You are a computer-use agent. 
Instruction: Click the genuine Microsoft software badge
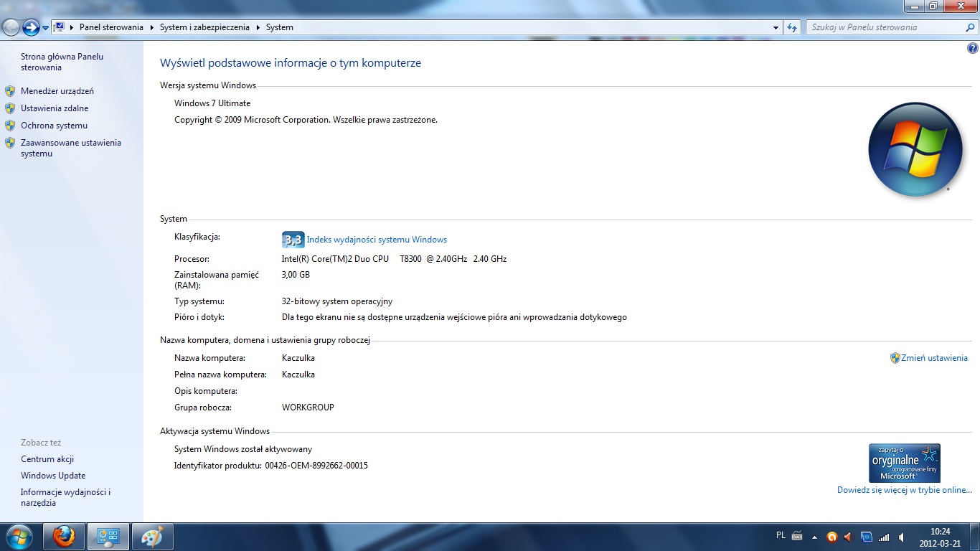click(904, 463)
